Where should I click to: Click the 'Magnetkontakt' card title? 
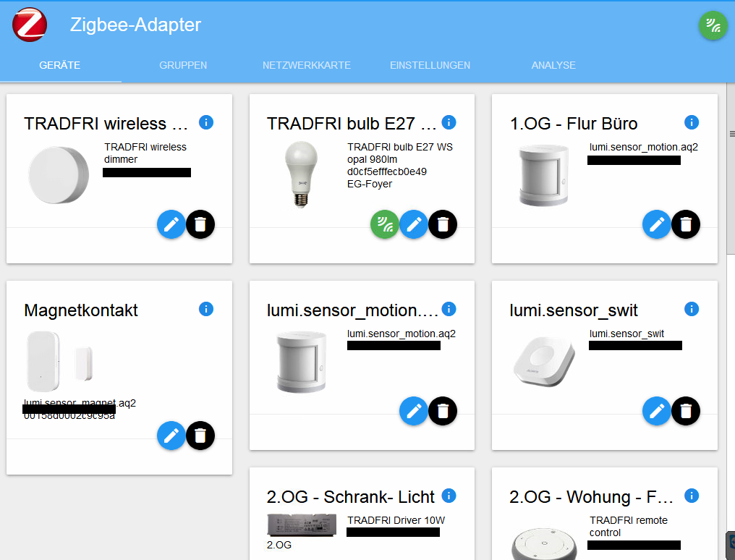(x=80, y=310)
